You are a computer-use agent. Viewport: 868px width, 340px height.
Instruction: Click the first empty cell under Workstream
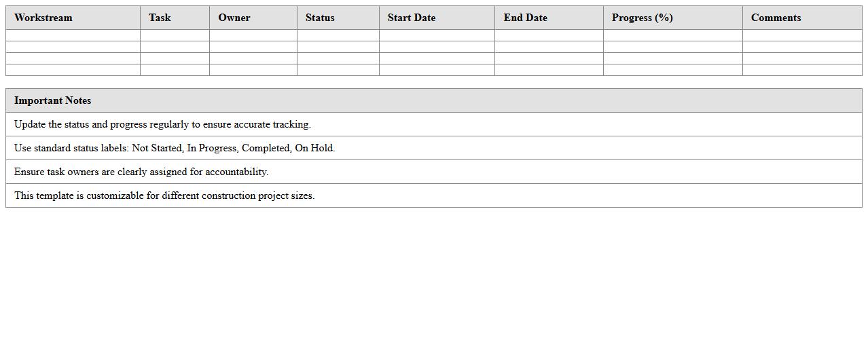point(73,35)
